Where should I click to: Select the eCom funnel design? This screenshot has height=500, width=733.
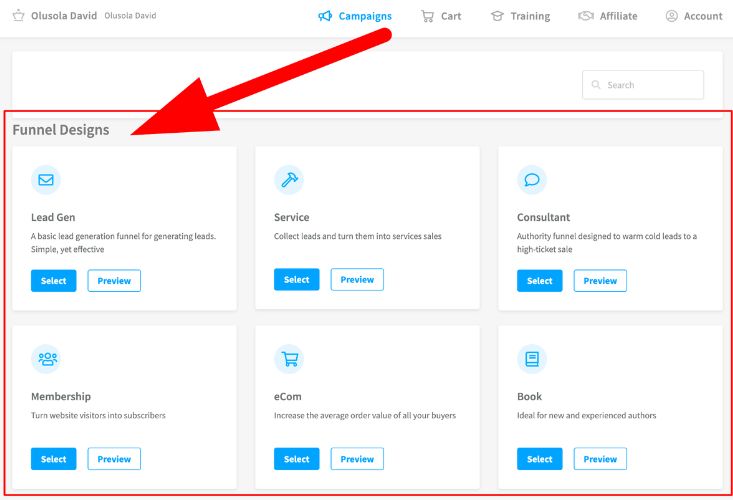(x=297, y=459)
